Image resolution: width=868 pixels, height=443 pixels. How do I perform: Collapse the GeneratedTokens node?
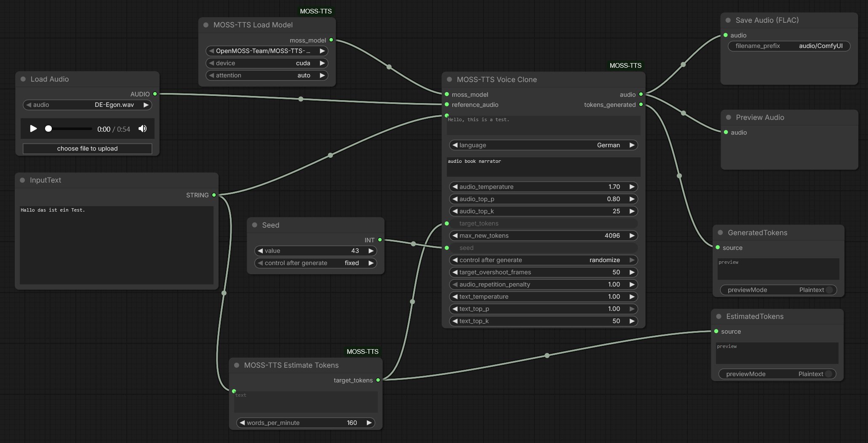[x=721, y=233]
